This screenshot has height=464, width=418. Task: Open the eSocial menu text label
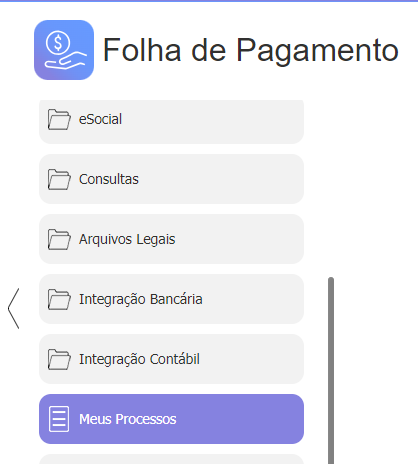click(100, 119)
